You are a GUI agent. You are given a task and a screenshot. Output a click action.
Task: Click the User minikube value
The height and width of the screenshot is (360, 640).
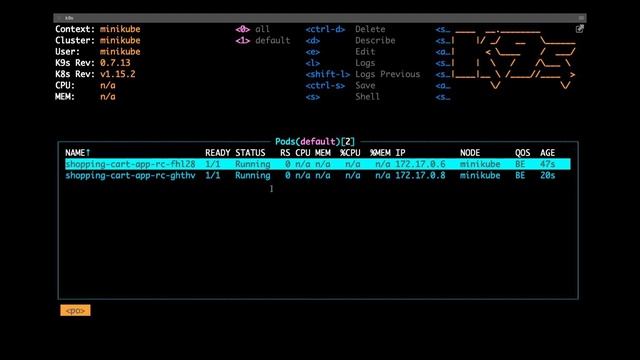pyautogui.click(x=120, y=52)
